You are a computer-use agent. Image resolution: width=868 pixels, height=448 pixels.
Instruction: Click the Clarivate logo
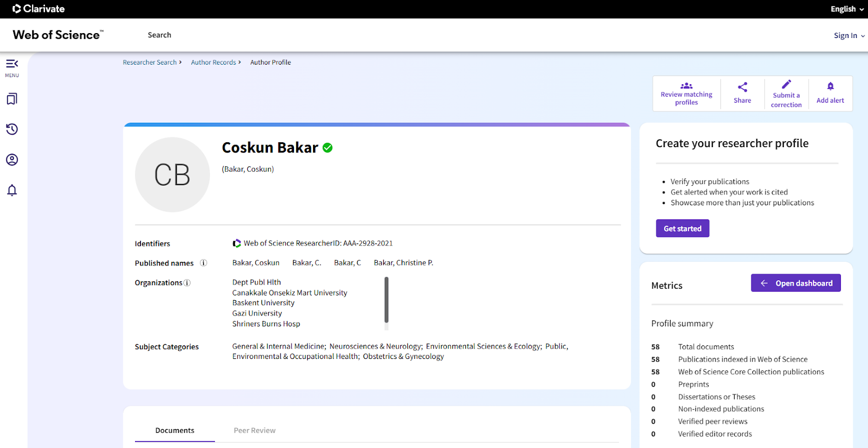[x=39, y=9]
